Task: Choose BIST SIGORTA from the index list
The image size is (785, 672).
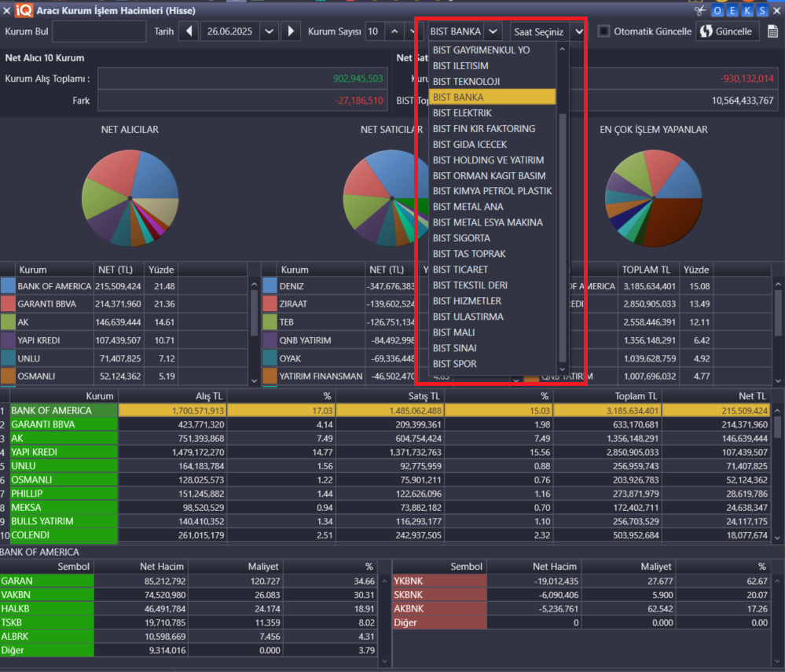Action: pos(492,238)
